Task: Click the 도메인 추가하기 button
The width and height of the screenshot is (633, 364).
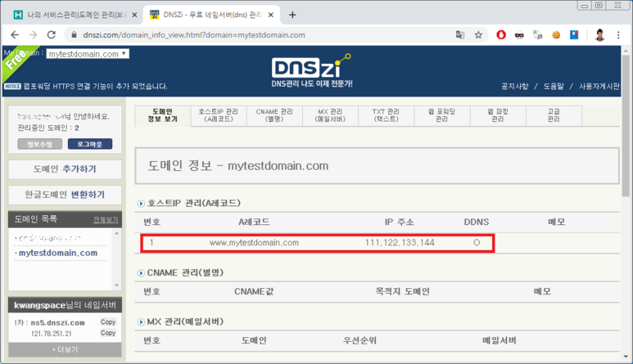Action: [65, 169]
